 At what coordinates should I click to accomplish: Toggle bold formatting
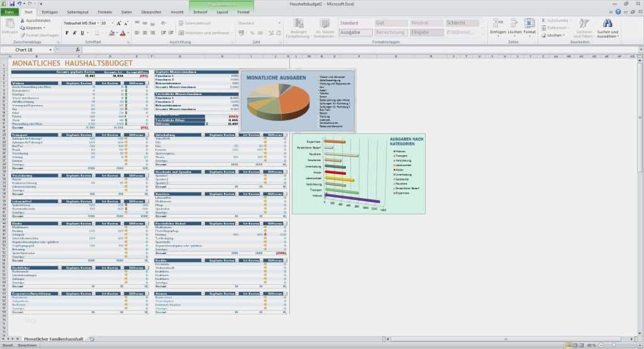(x=67, y=33)
